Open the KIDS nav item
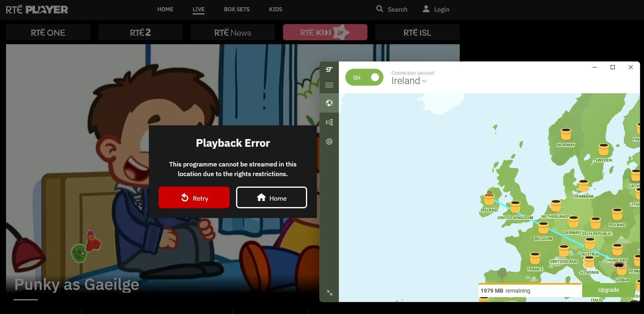The width and height of the screenshot is (644, 314). pyautogui.click(x=275, y=9)
